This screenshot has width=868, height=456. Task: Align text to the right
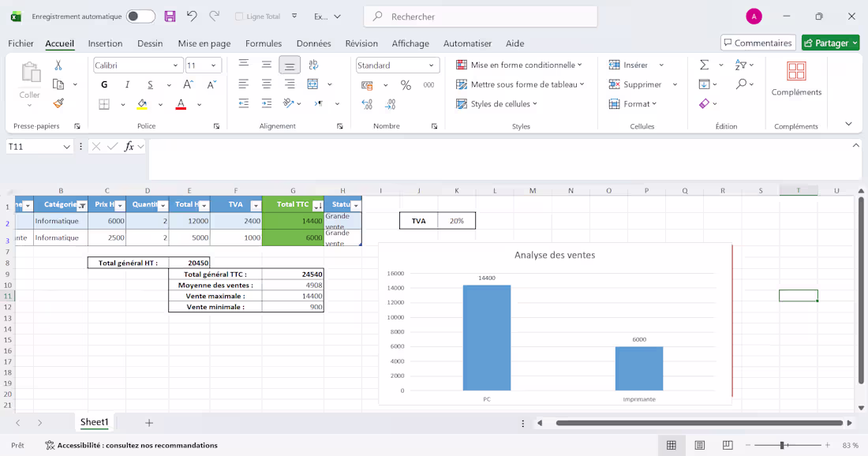[x=290, y=84]
